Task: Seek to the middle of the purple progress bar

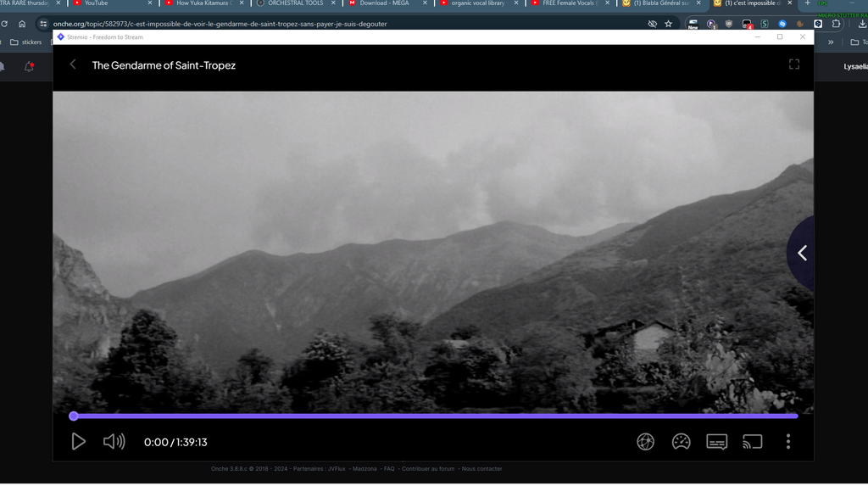Action: [436, 416]
